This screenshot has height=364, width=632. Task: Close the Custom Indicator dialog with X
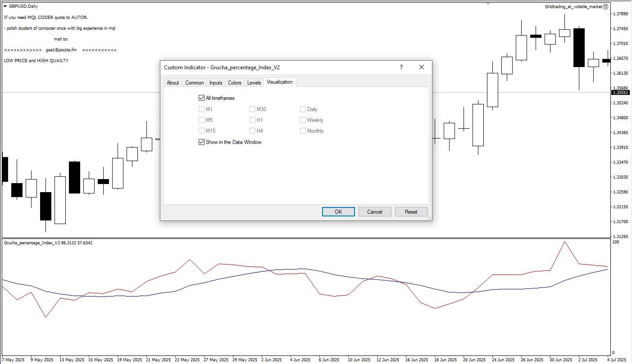[421, 67]
